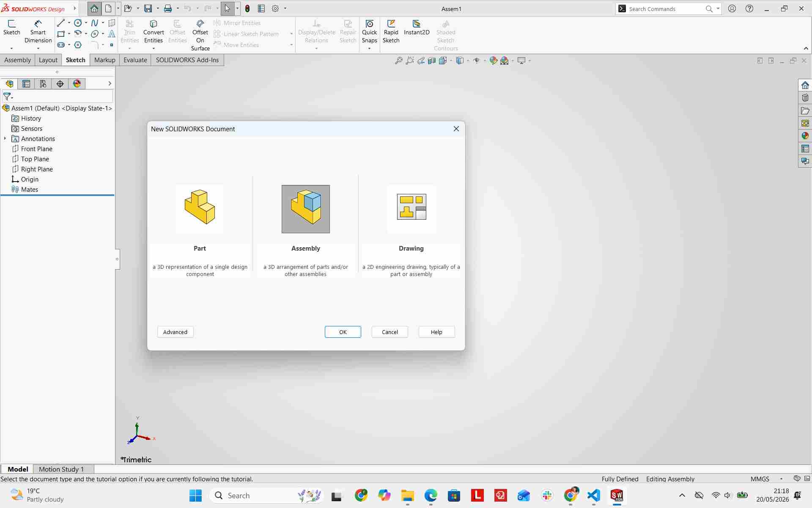Click the Home icon in the title bar
Viewport: 812px width, 508px height.
click(x=94, y=8)
